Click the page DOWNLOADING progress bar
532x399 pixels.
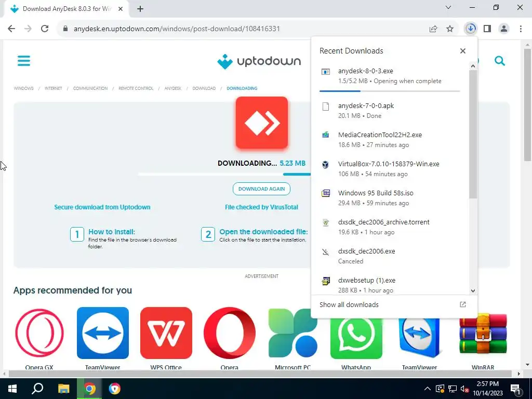click(x=224, y=174)
